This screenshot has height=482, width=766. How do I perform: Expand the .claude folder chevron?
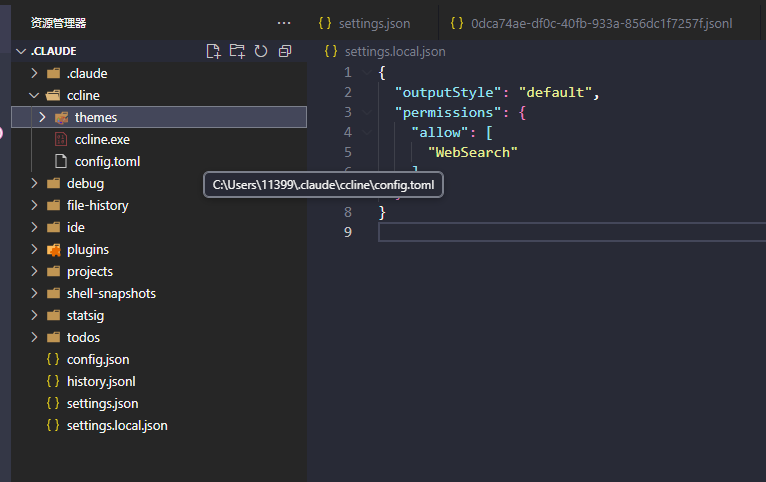(34, 73)
